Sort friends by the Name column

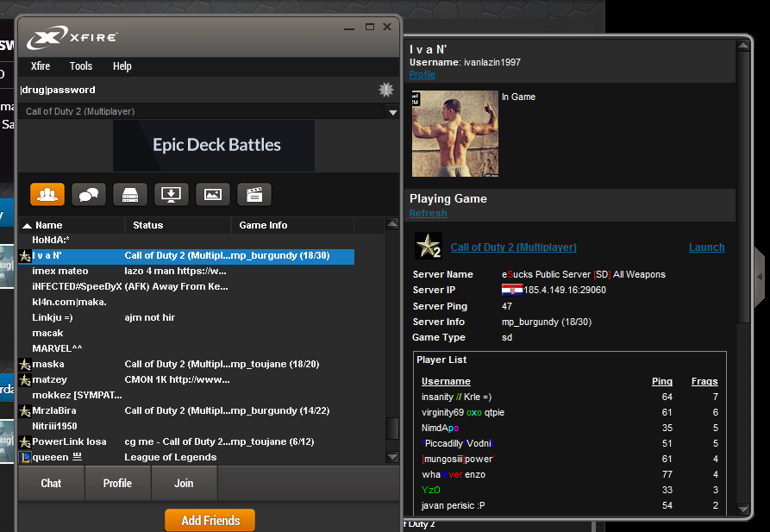48,225
